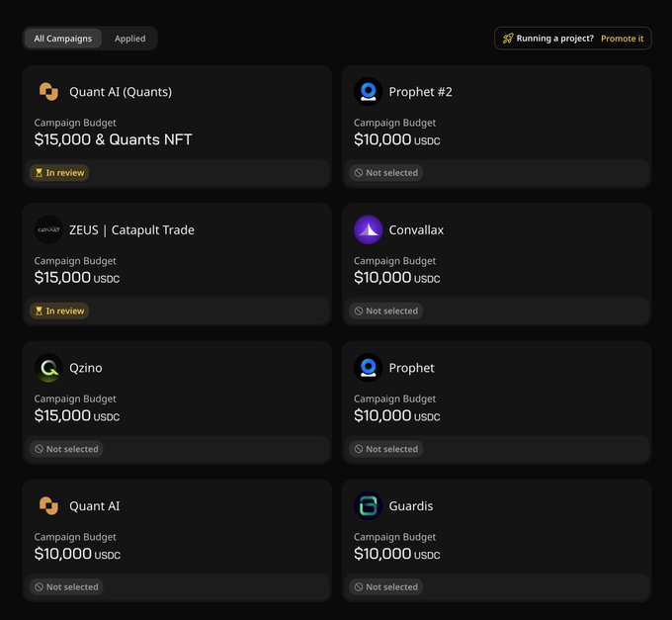The width and height of the screenshot is (672, 620).
Task: Click the Promote it link
Action: pos(622,39)
